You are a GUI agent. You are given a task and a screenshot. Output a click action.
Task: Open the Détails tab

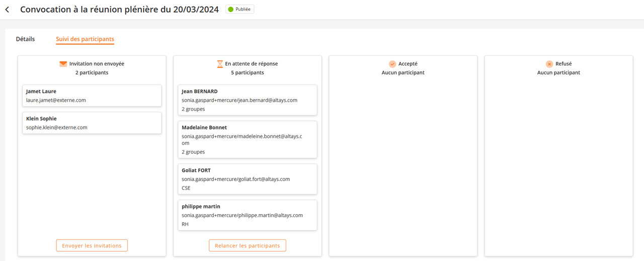[x=25, y=39]
